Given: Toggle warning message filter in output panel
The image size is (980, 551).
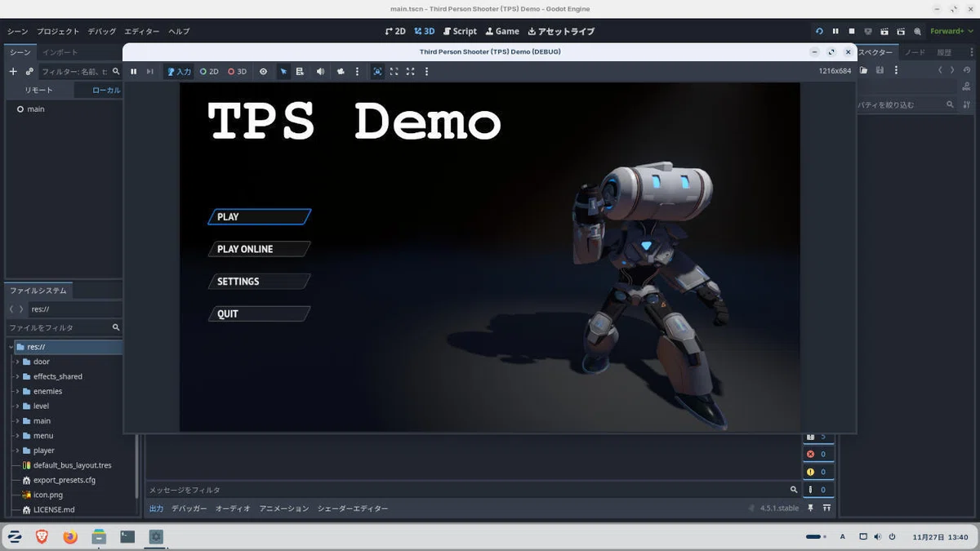Looking at the screenshot, I should point(819,472).
